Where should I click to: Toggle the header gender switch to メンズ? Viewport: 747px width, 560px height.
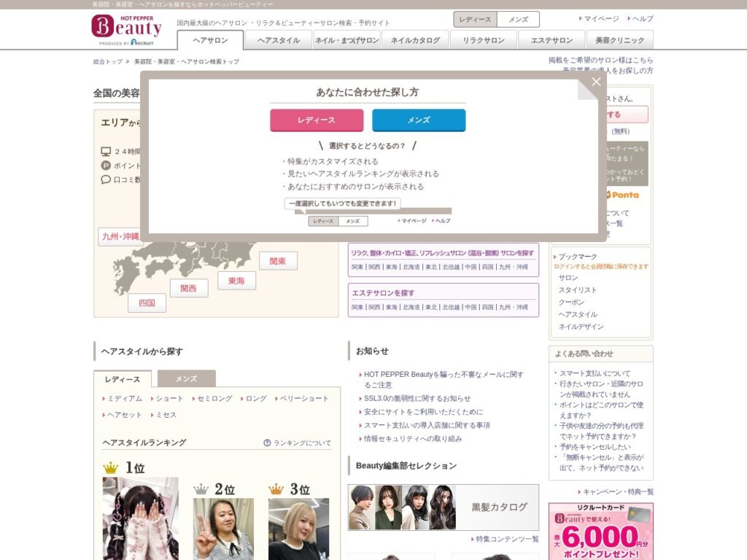pyautogui.click(x=518, y=20)
